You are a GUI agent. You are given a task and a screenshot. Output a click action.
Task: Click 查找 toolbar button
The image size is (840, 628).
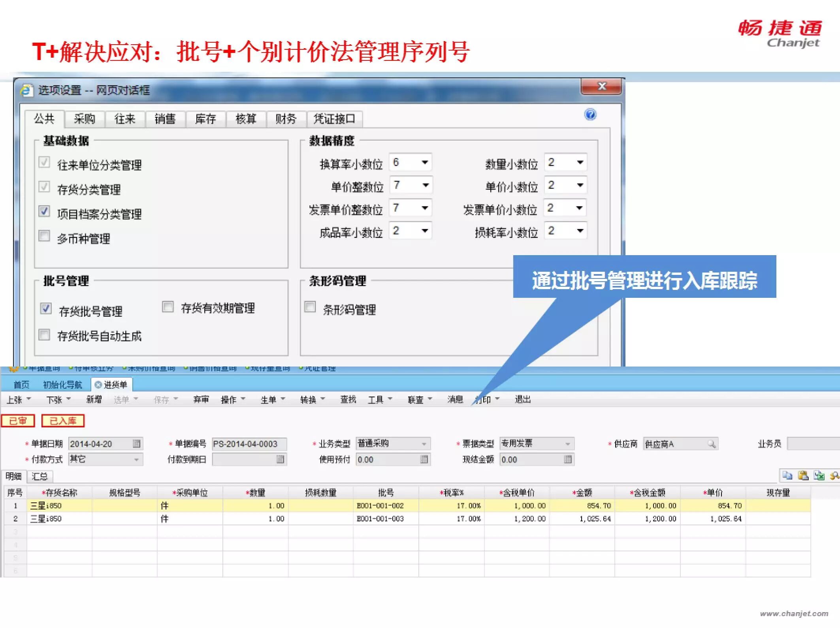(348, 400)
